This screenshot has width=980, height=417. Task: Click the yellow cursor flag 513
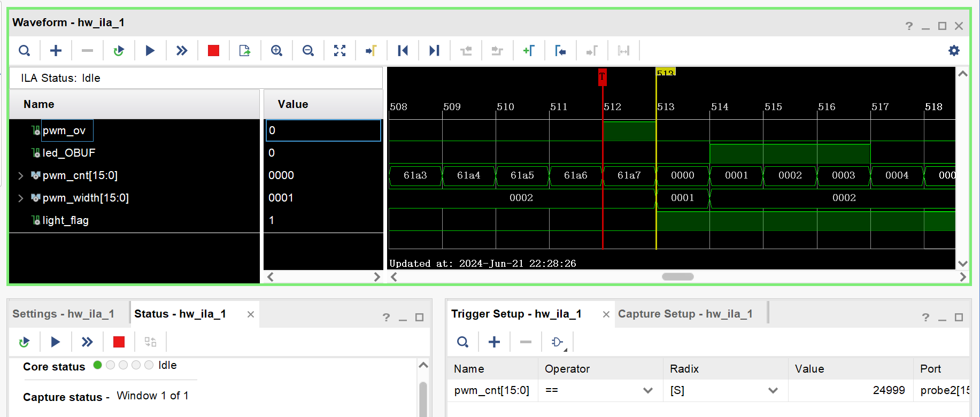666,72
